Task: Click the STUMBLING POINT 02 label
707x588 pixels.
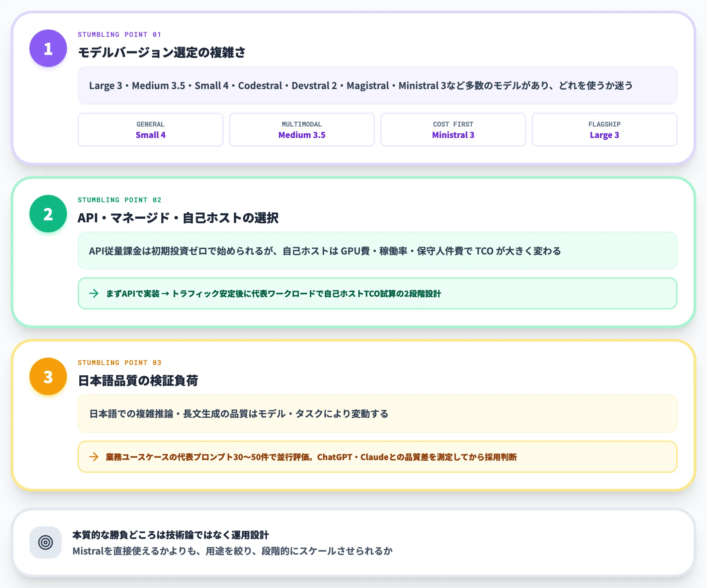Action: 120,200
